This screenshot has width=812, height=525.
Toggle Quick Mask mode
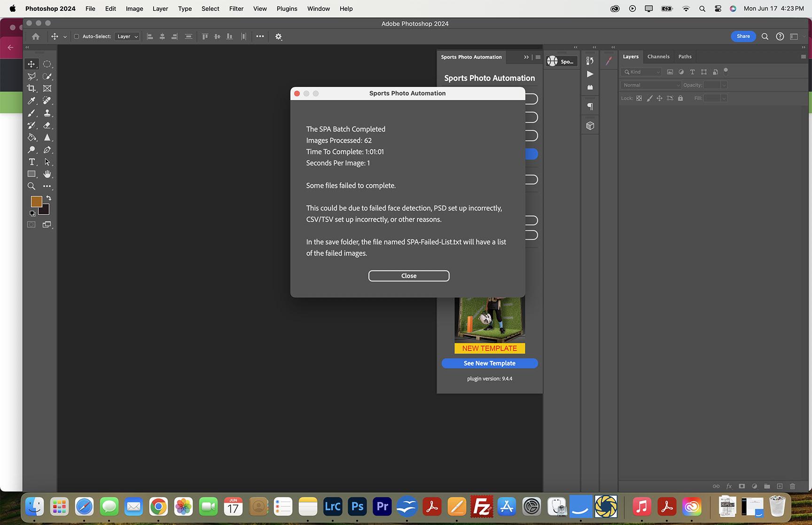coord(31,225)
